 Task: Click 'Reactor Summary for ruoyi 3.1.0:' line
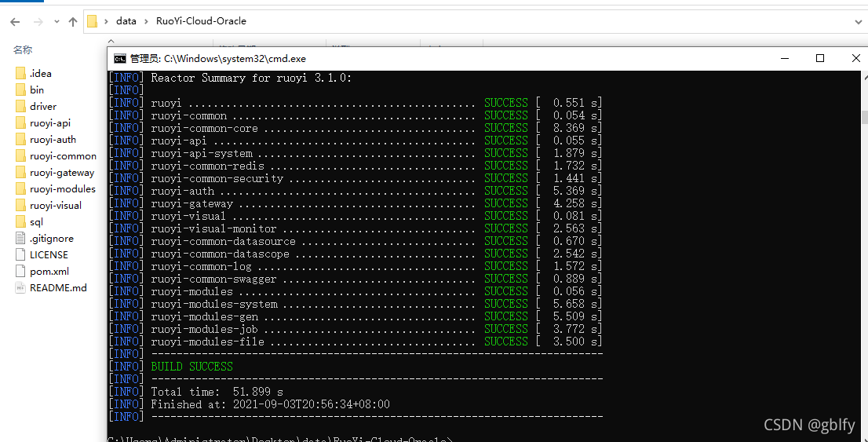tap(251, 78)
